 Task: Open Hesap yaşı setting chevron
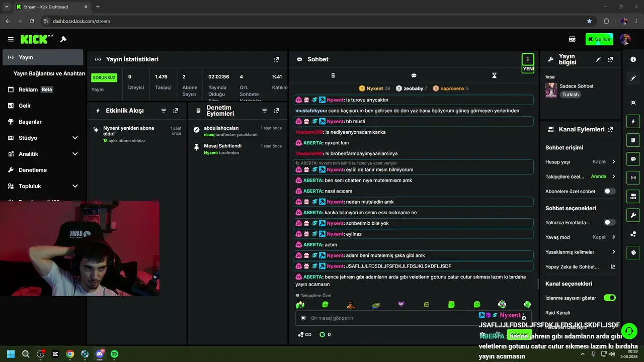coord(614,162)
